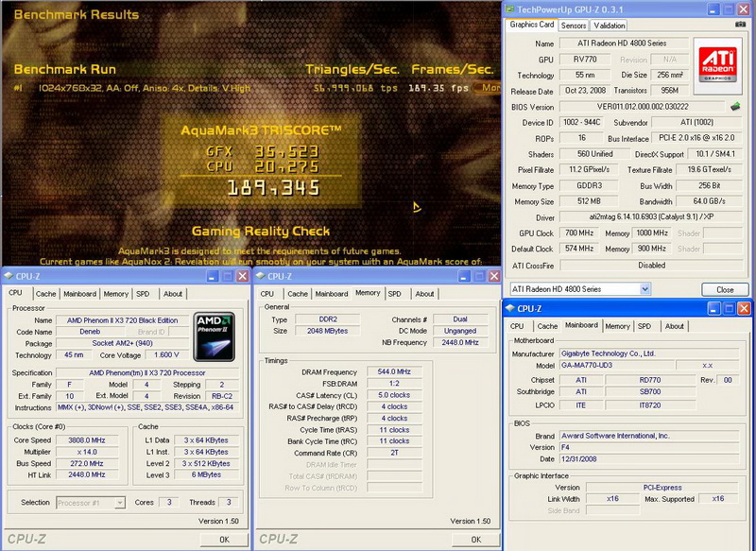756x551 pixels.
Task: Click the ATI CrossFire Disabled field
Action: pyautogui.click(x=651, y=266)
